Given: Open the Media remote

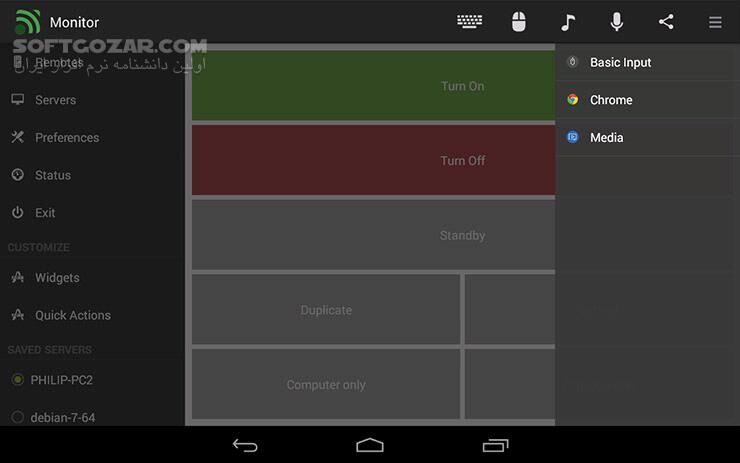Looking at the screenshot, I should 648,137.
